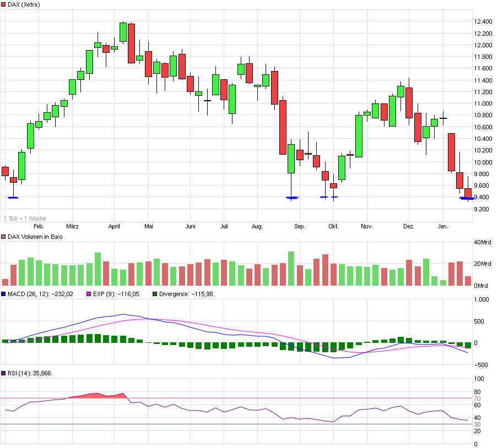Click the 20Mrd volume axis label
Image resolution: width=498 pixels, height=448 pixels.
pos(483,264)
